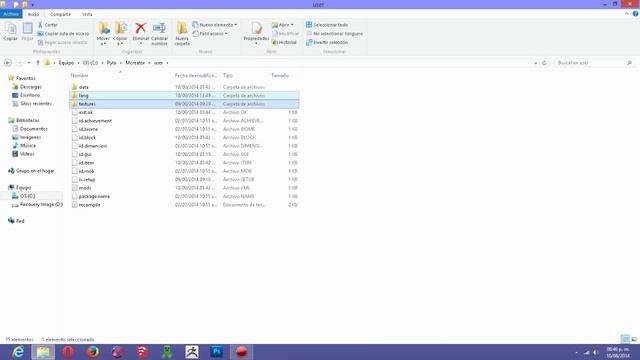Open the Mover a folder icon
This screenshot has height=360, width=640.
pyautogui.click(x=104, y=29)
